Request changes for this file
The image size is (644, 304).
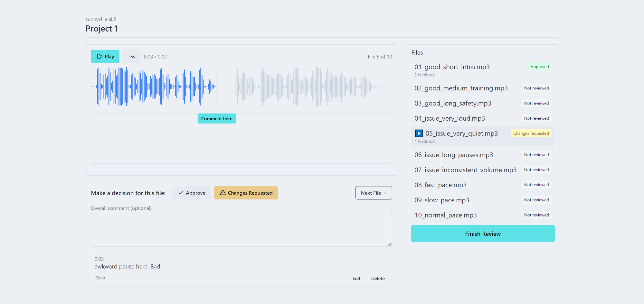(246, 193)
